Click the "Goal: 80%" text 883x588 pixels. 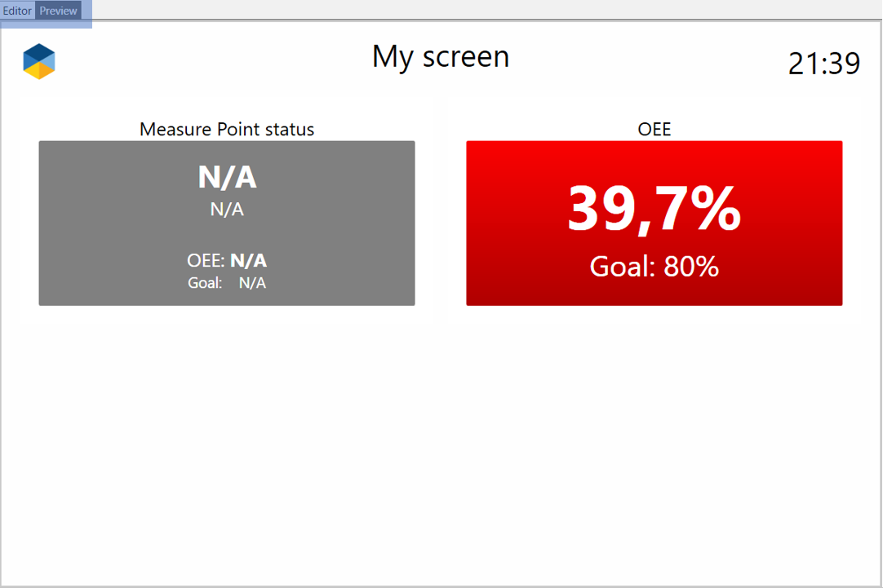point(654,267)
